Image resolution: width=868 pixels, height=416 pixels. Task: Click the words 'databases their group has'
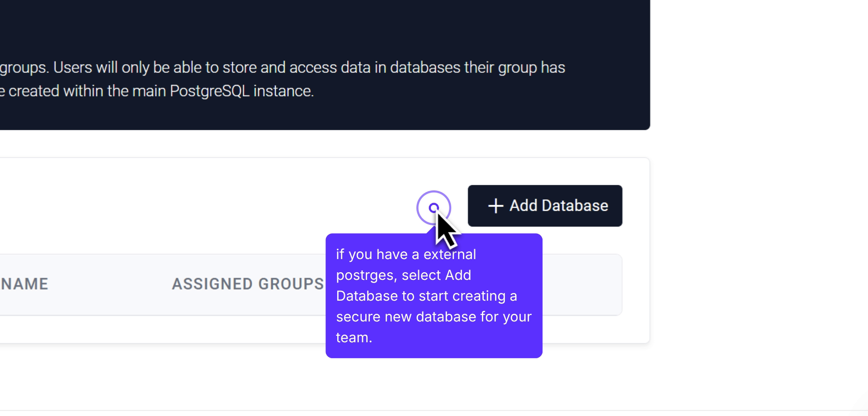coord(477,68)
